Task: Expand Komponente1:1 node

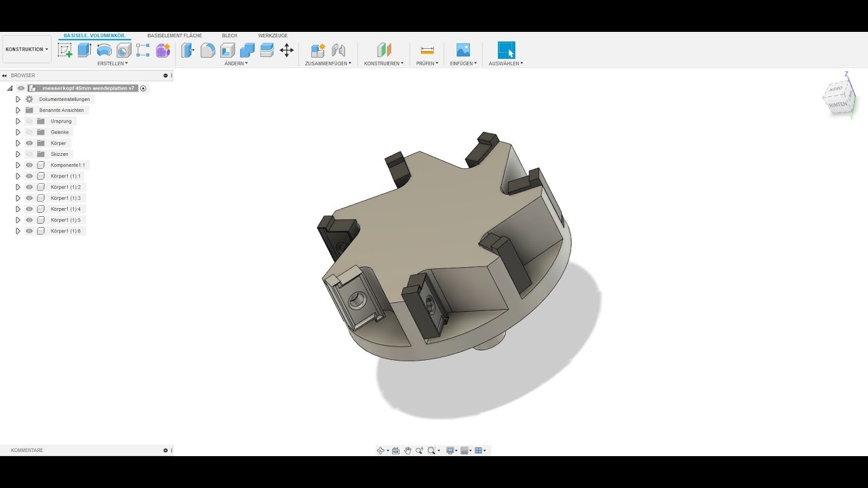Action: [18, 165]
